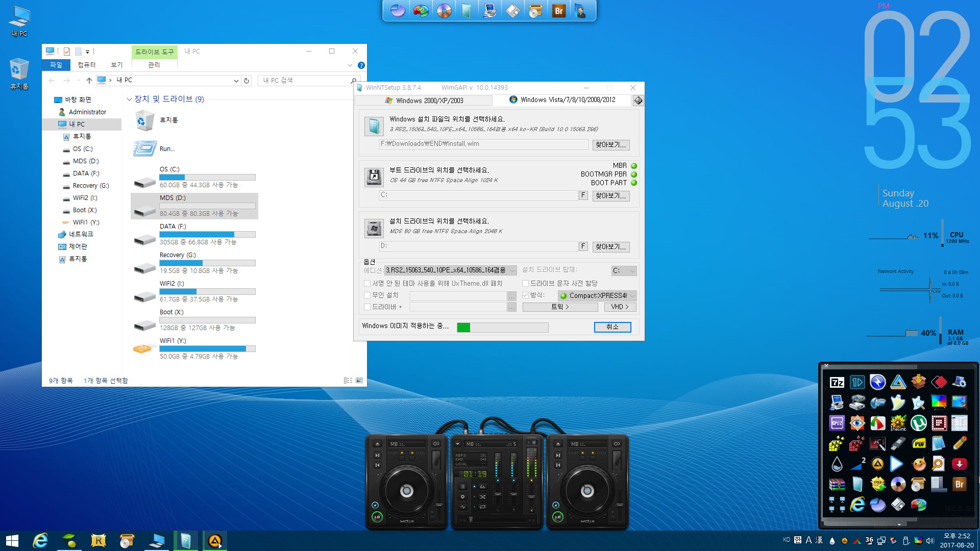Open the edition (에디션) dropdown
The height and width of the screenshot is (551, 980).
451,270
